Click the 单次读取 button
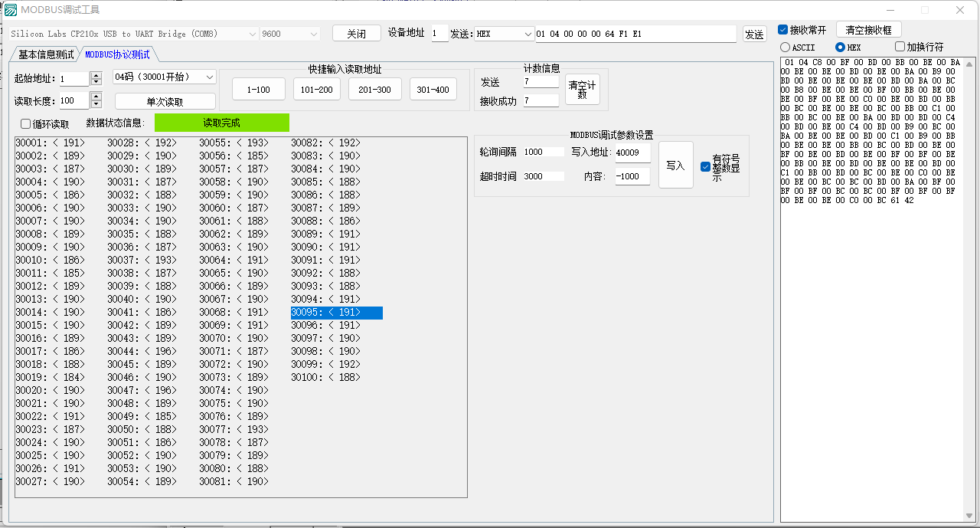980x528 pixels. click(165, 101)
